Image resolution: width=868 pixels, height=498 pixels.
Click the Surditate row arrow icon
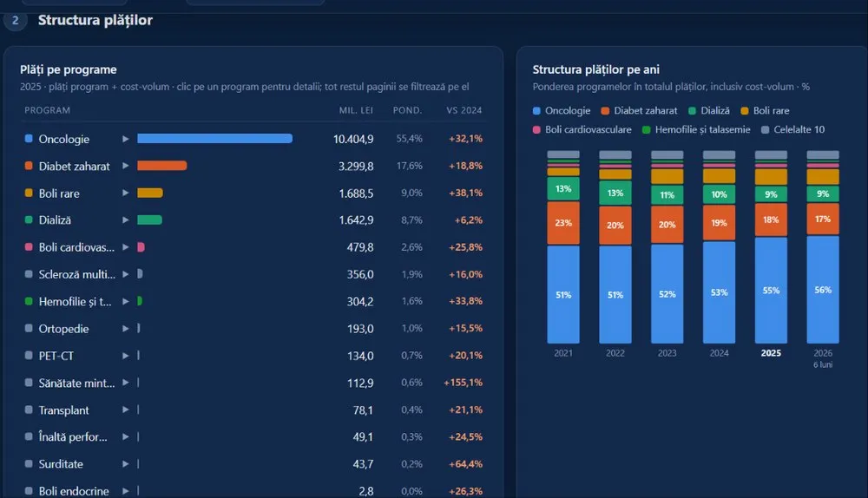(126, 464)
